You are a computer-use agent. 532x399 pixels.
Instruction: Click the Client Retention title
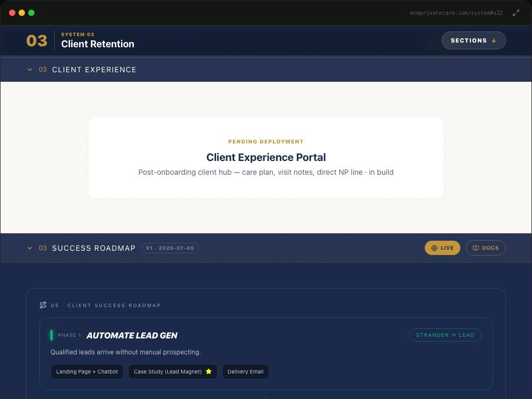(98, 44)
